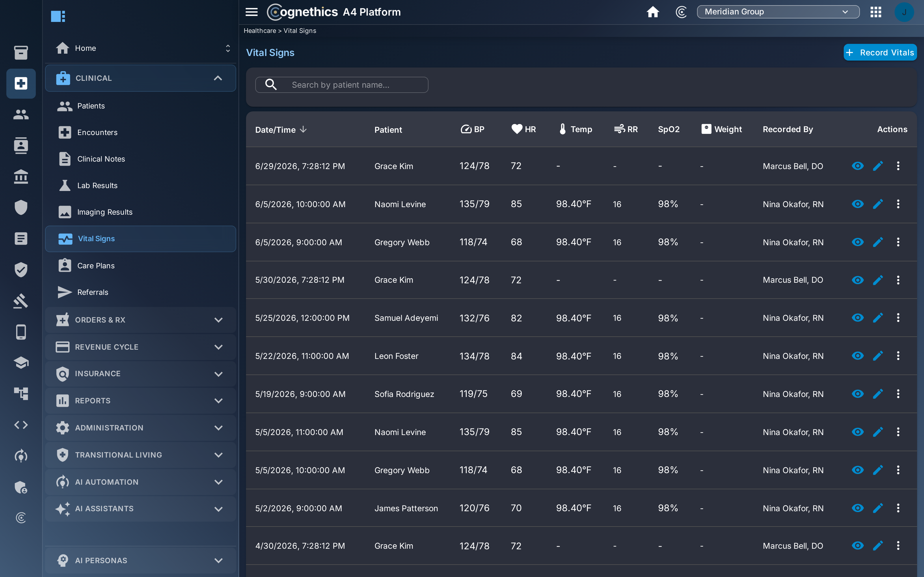Collapse the CLINICAL section
The image size is (924, 577).
[140, 78]
